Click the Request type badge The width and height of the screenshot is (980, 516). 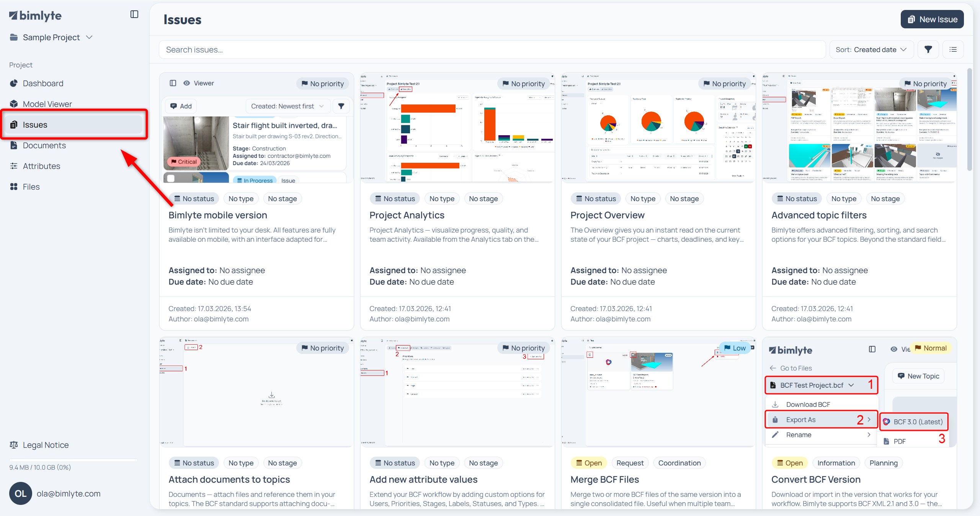(x=630, y=463)
